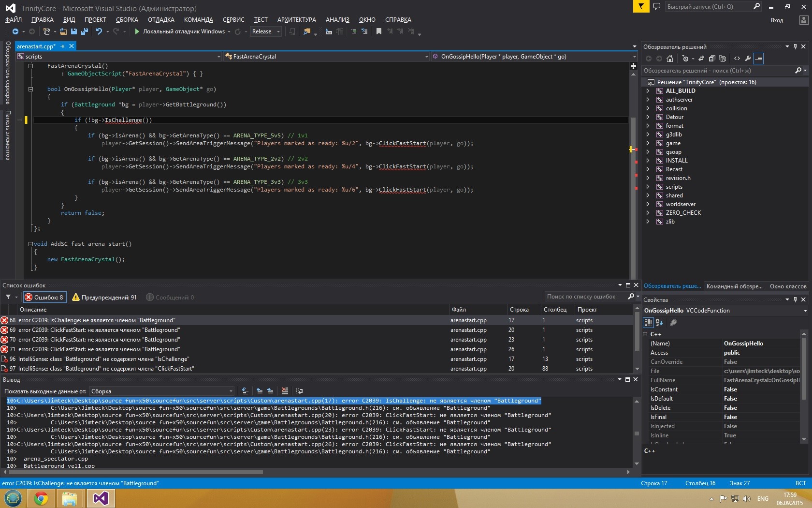This screenshot has height=508, width=812.
Task: Click Home icon in Solution Explorer
Action: pos(670,59)
